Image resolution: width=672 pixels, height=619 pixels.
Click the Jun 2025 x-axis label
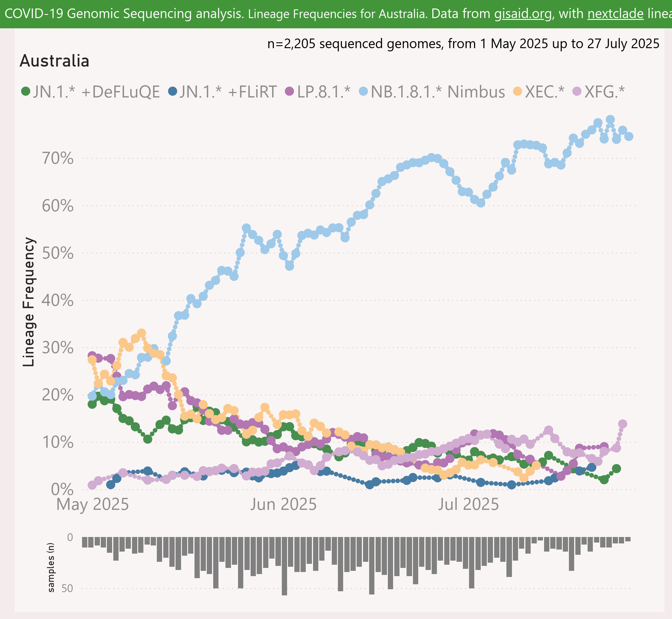pos(283,504)
